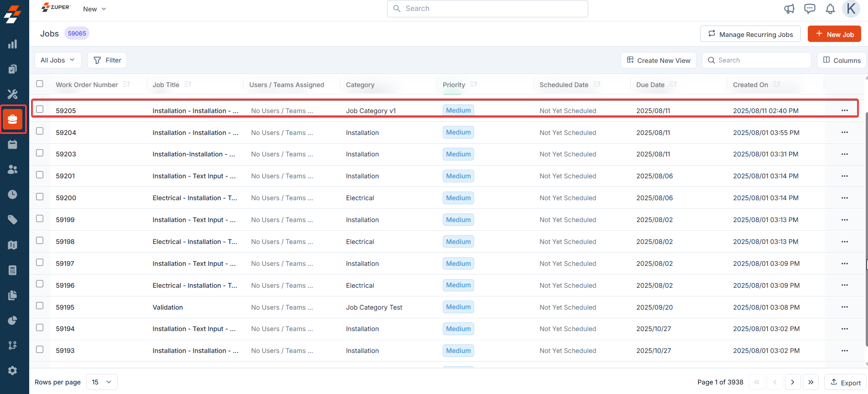The image size is (868, 394).
Task: Open the clock timesheet sidebar icon
Action: point(13,194)
